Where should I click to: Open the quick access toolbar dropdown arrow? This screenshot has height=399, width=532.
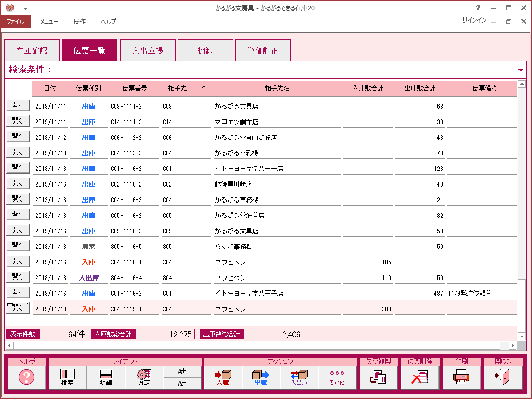click(x=25, y=8)
